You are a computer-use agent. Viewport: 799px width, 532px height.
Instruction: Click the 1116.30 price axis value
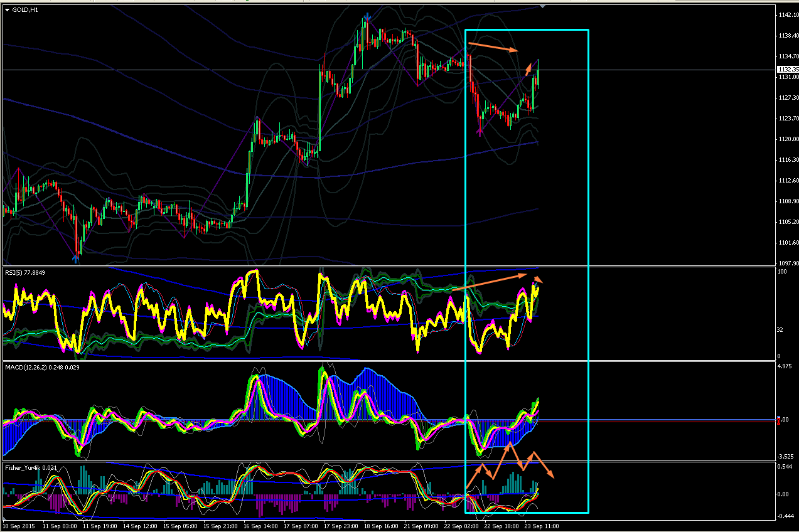[787, 160]
